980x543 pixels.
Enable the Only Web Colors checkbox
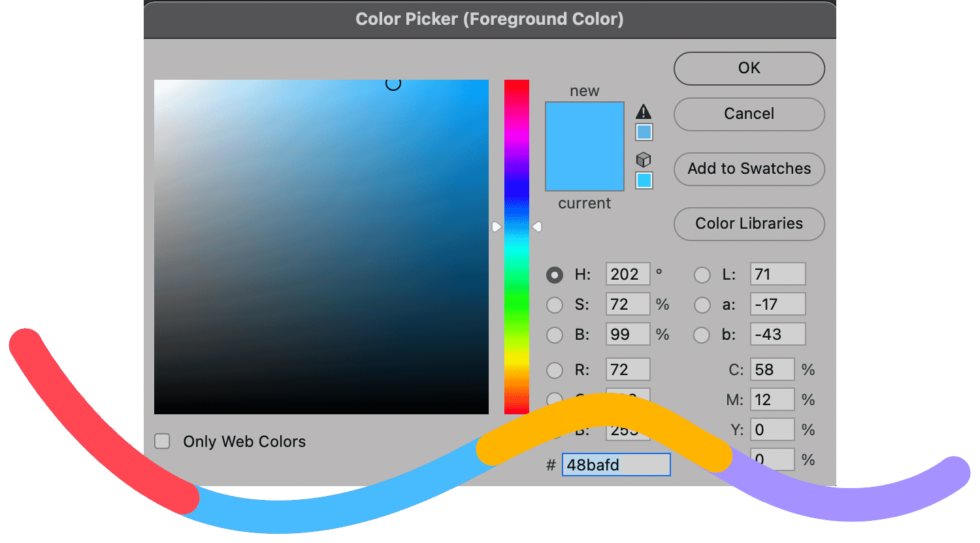click(162, 441)
